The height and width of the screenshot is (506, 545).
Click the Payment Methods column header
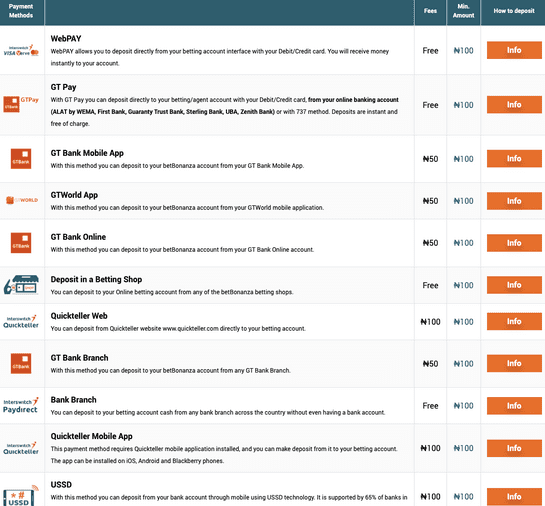click(x=21, y=11)
